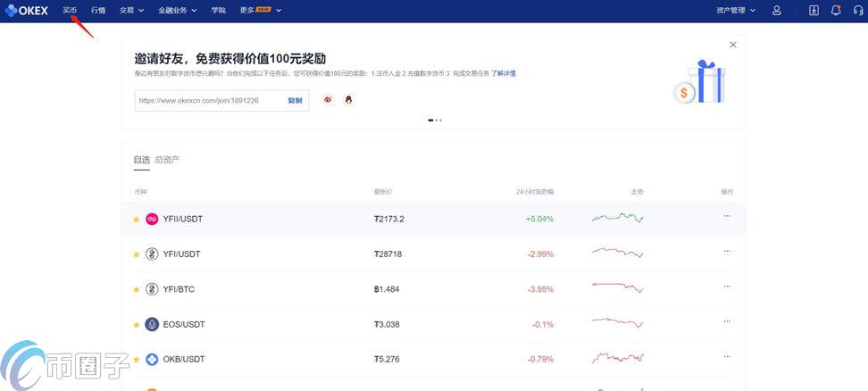
Task: Click the YFII/USDT trend chart
Action: [618, 217]
